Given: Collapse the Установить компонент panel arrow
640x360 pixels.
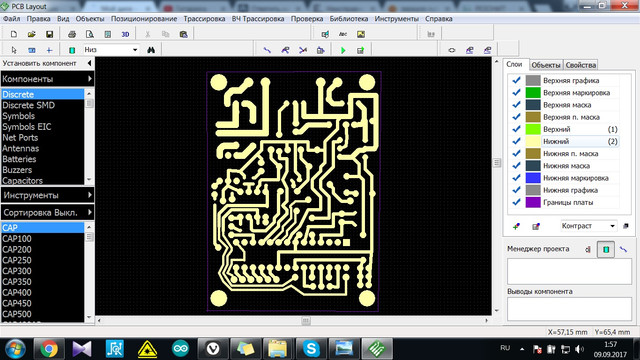Looking at the screenshot, I should click(89, 63).
